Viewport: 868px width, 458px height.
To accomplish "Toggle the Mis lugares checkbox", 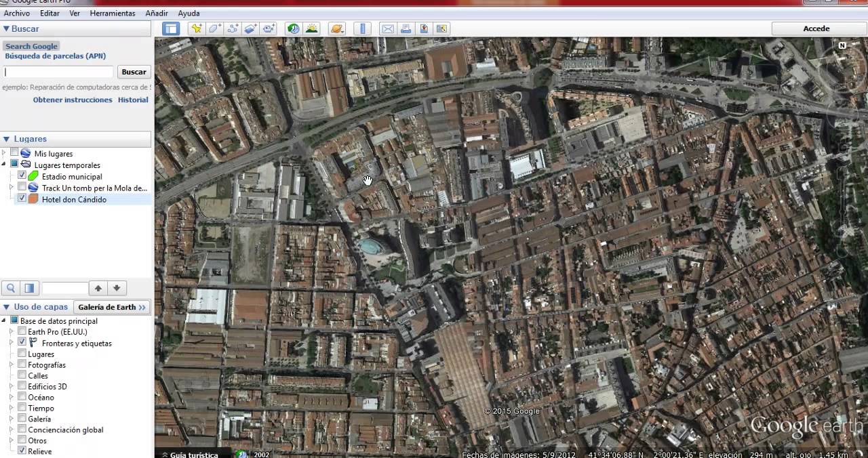I will (x=14, y=153).
